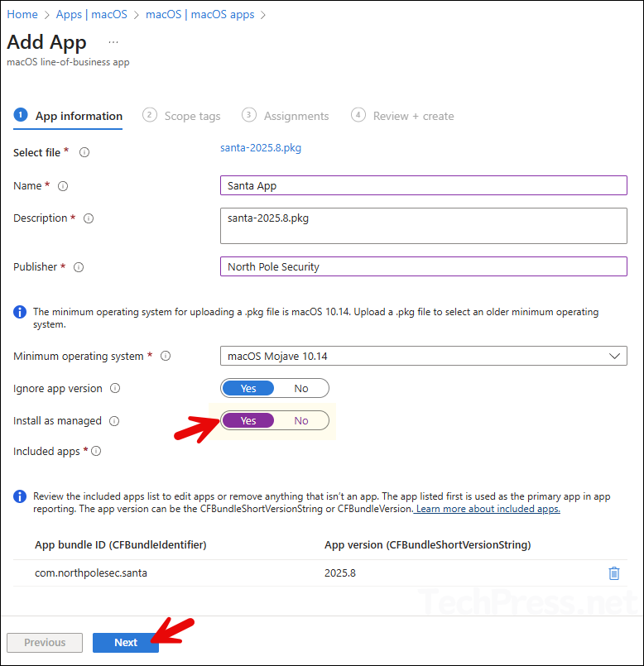Click the Previous button
This screenshot has height=666, width=644.
pos(45,643)
